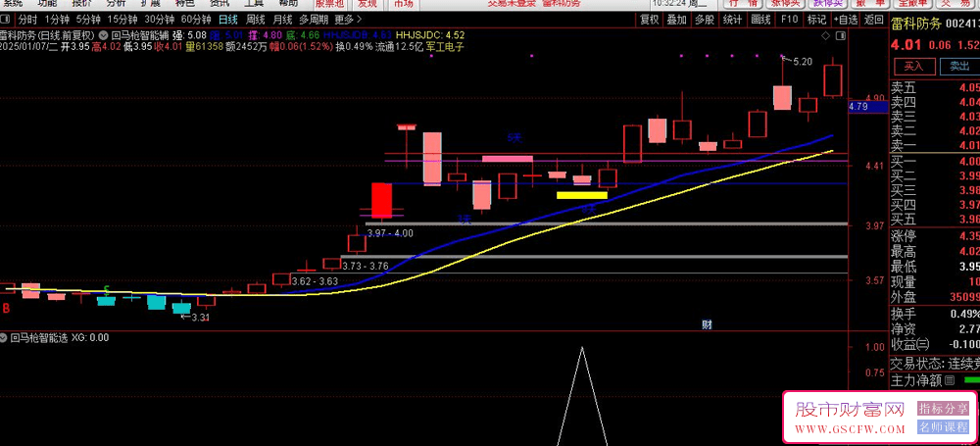
Task: Switch to 月线 monthly chart
Action: click(x=282, y=20)
